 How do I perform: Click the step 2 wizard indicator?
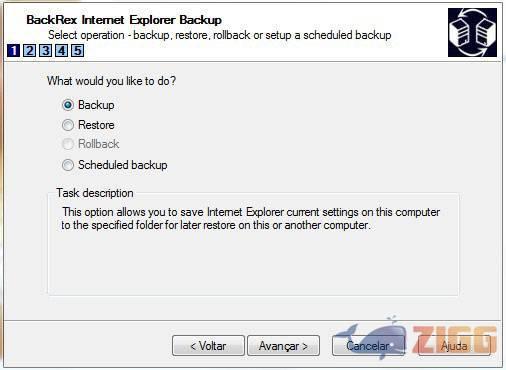coord(29,51)
